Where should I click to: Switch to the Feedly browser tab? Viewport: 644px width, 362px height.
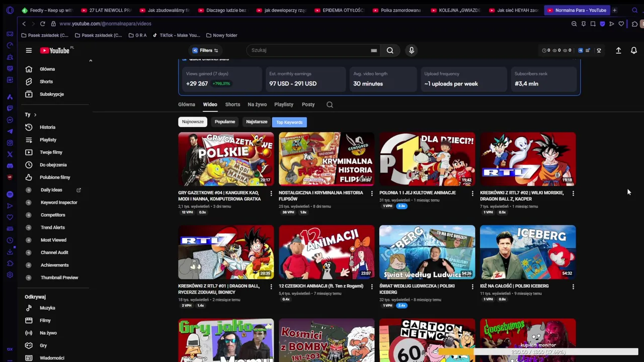(47, 10)
